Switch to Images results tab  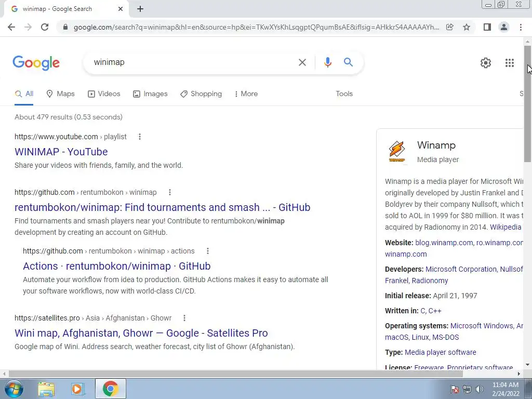tap(150, 94)
